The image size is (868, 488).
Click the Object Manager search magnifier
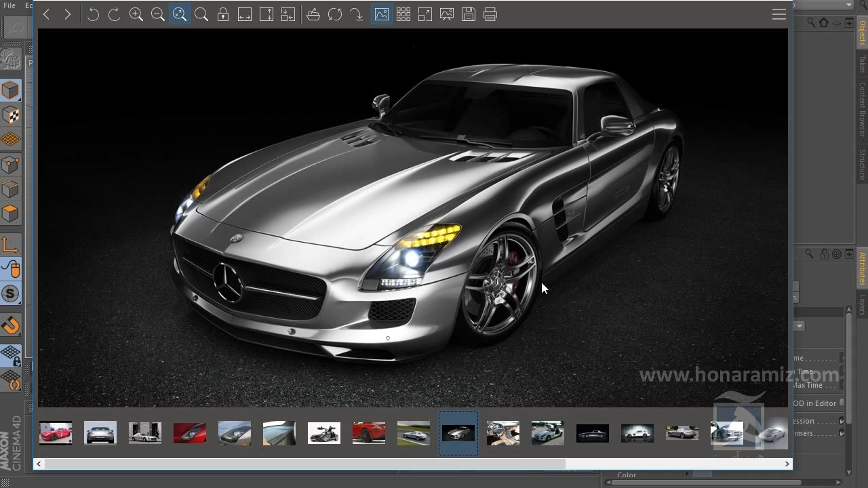[x=811, y=22]
